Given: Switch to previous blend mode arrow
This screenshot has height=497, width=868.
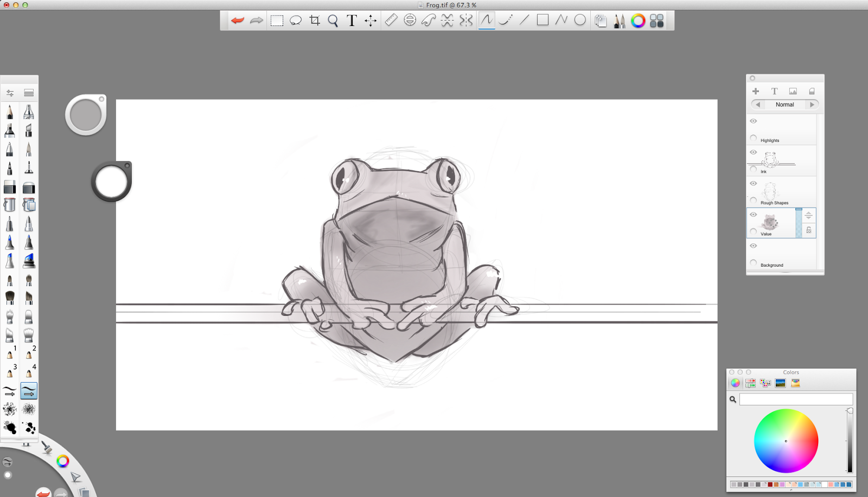Looking at the screenshot, I should pos(758,105).
